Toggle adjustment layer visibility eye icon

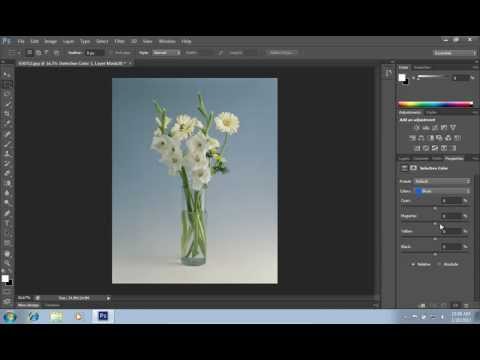coord(455,305)
